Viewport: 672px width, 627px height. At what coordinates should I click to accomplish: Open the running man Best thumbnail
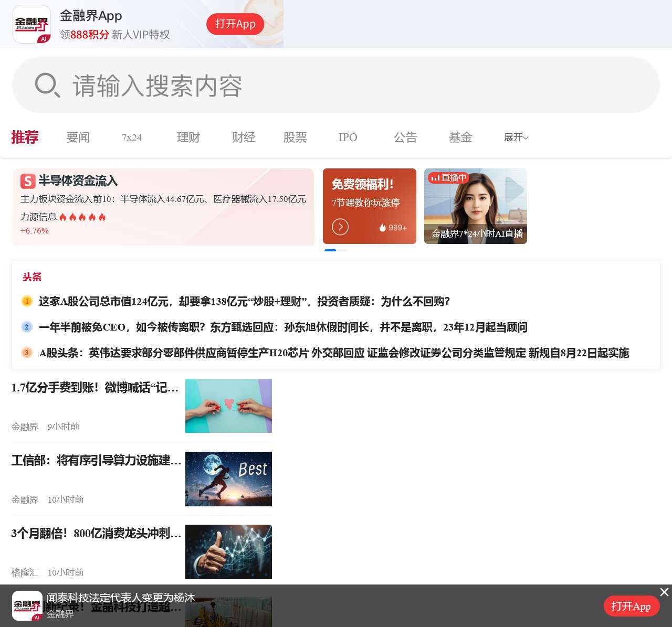(228, 479)
